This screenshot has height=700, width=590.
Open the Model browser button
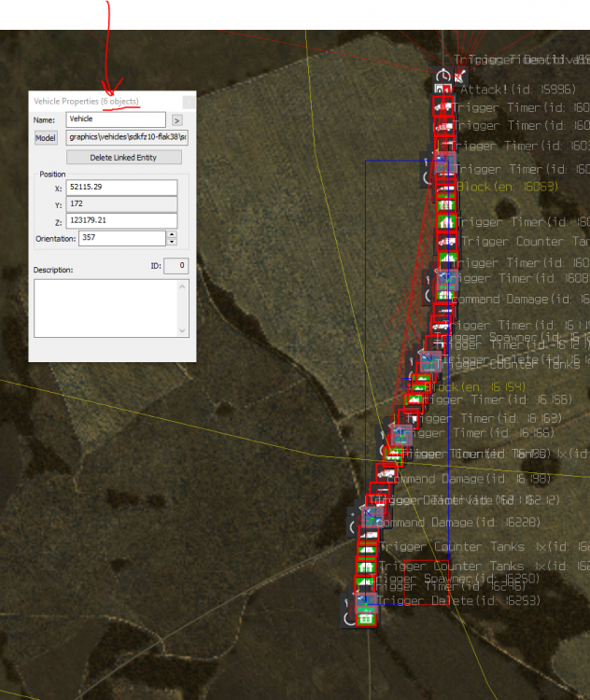(46, 138)
